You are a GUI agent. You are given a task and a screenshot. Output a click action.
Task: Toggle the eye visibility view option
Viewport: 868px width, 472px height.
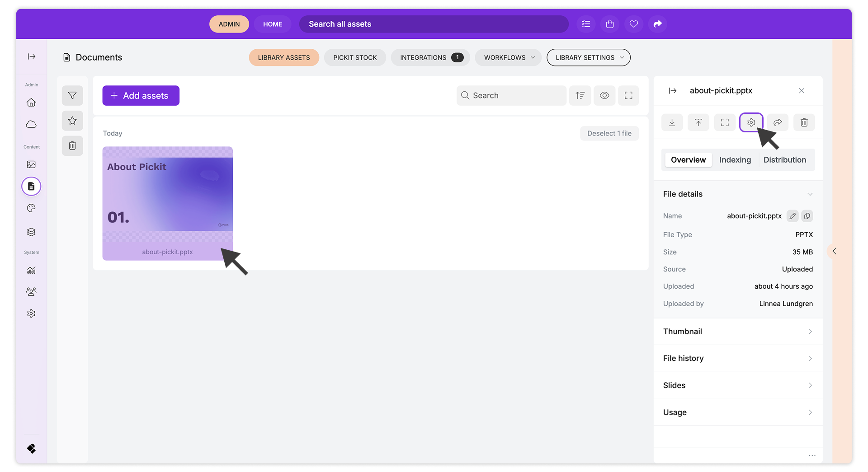(604, 96)
